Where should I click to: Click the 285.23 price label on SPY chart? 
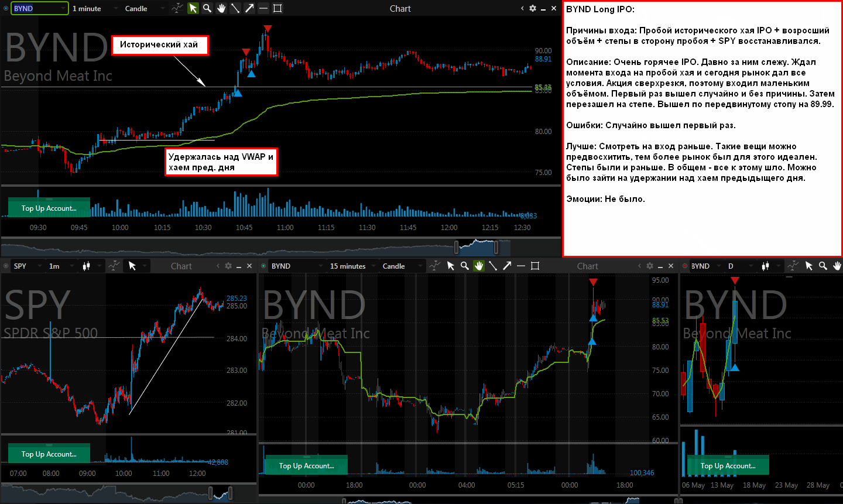(237, 298)
